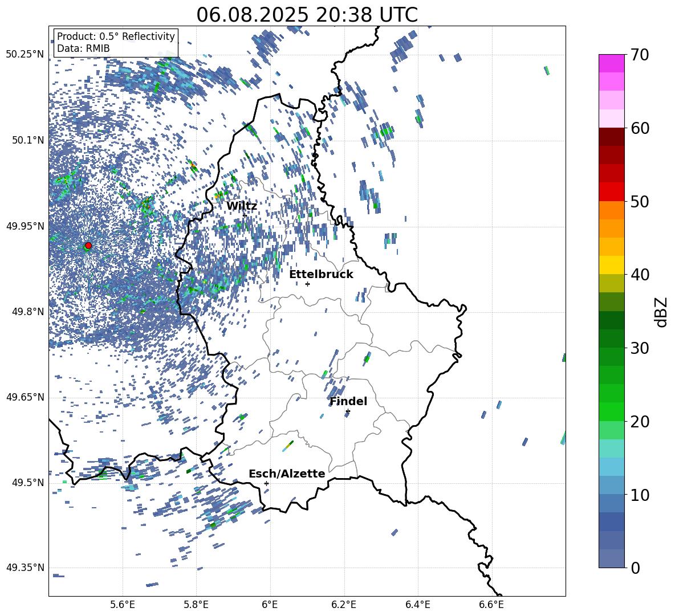Click latitude label 49.5°N
The height and width of the screenshot is (616, 675).
[29, 483]
